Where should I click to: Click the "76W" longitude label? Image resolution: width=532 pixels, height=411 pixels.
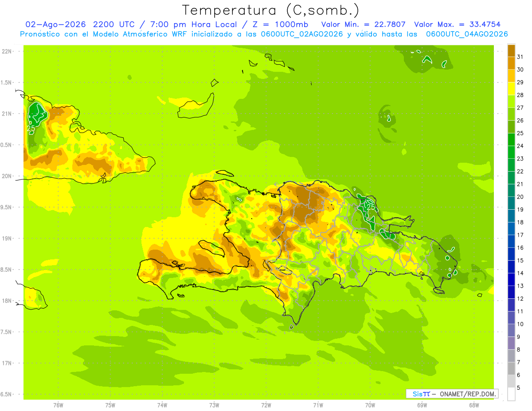pos(58,405)
